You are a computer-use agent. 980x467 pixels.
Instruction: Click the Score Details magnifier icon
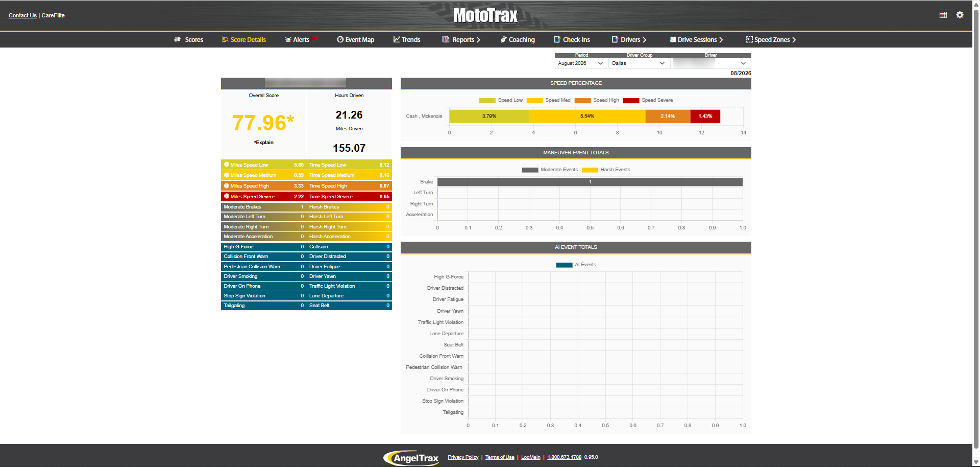coord(225,39)
